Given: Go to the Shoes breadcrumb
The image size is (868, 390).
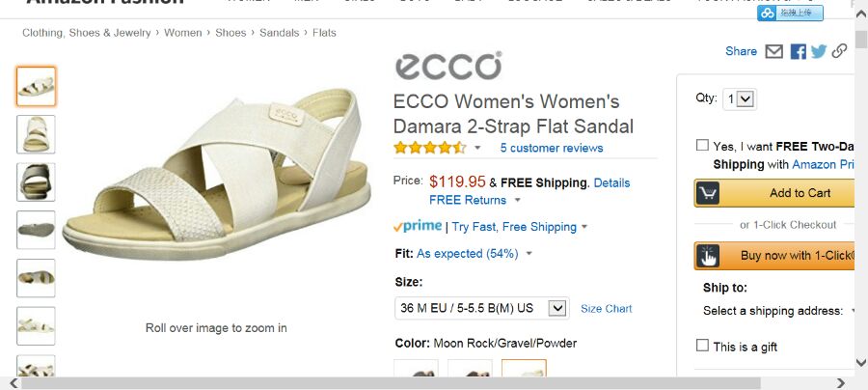Looking at the screenshot, I should click(x=231, y=33).
